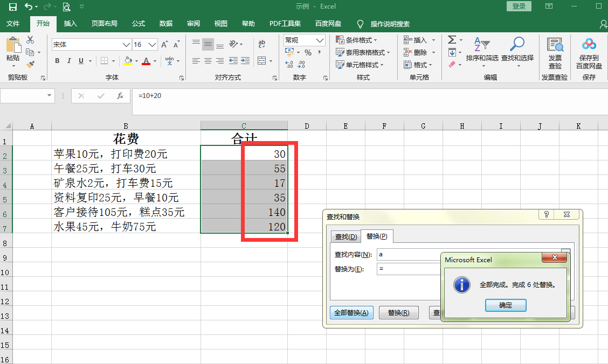This screenshot has width=608, height=364.
Task: Open the Name Box dropdown arrow
Action: coord(49,95)
